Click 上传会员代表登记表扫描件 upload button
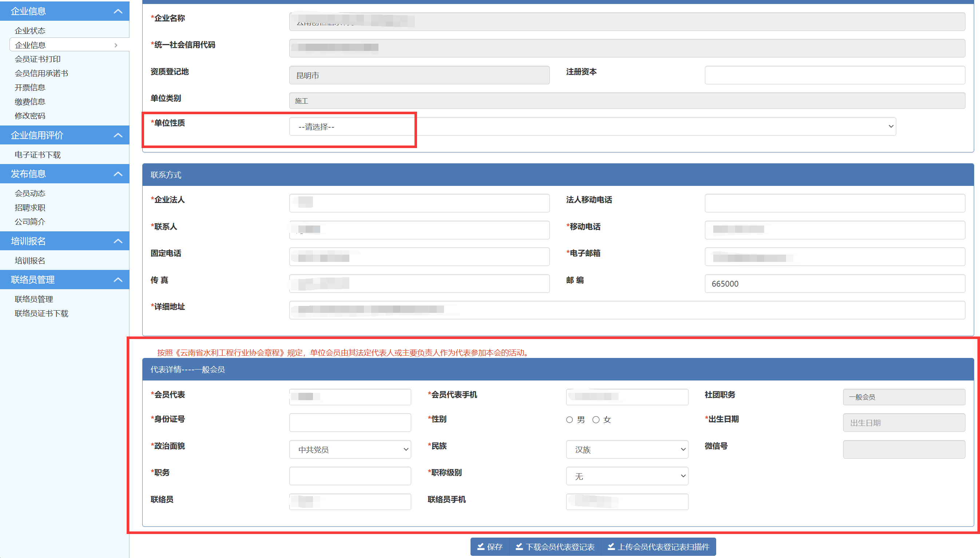The height and width of the screenshot is (558, 980). pyautogui.click(x=658, y=547)
